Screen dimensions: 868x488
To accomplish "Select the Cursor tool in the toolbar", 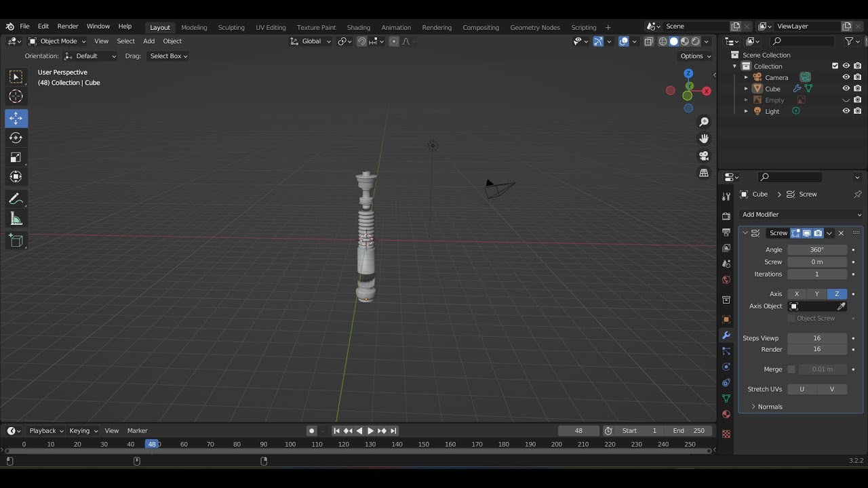I will click(16, 96).
